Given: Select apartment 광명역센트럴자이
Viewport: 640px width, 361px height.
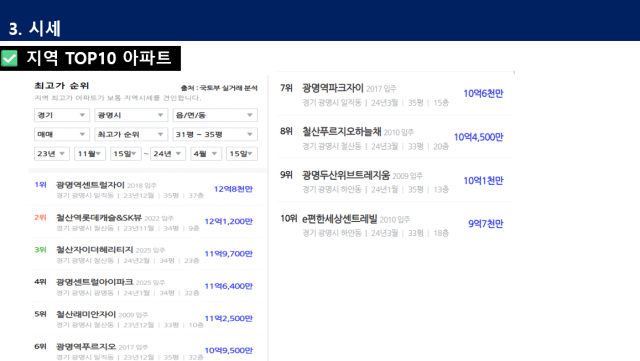Looking at the screenshot, I should pyautogui.click(x=90, y=185).
